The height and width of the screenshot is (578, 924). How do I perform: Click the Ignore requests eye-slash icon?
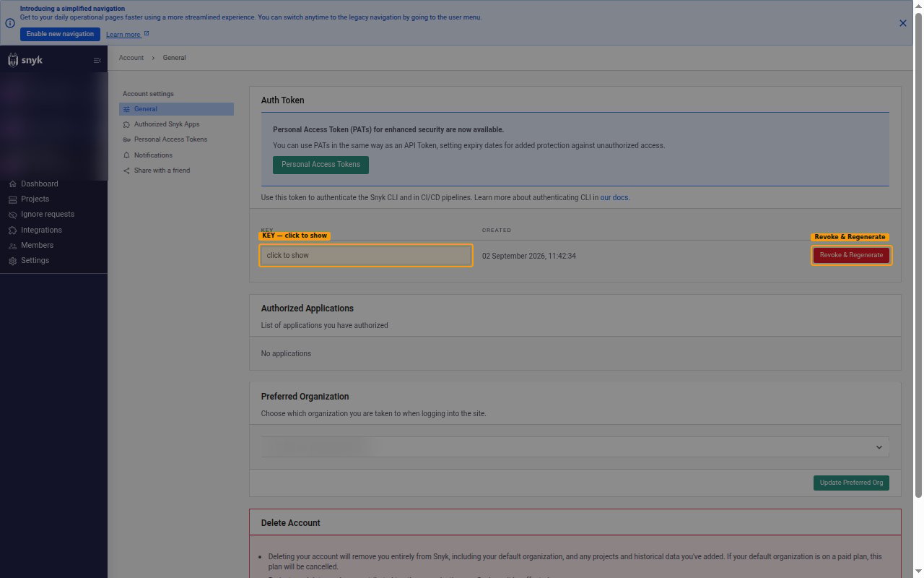pos(12,215)
